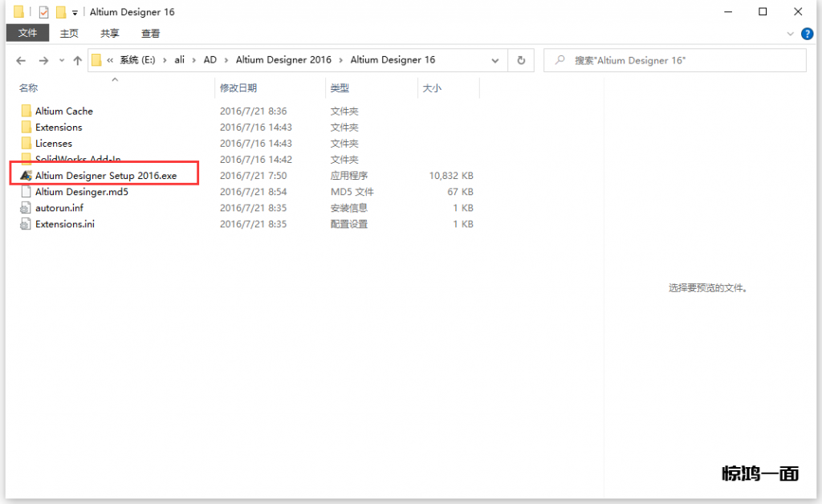This screenshot has height=504, width=822.
Task: Expand the recent locations dropdown arrow
Action: pyautogui.click(x=62, y=61)
